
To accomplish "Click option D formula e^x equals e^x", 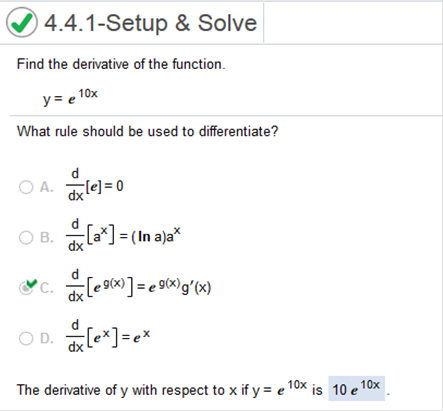I will point(108,337).
